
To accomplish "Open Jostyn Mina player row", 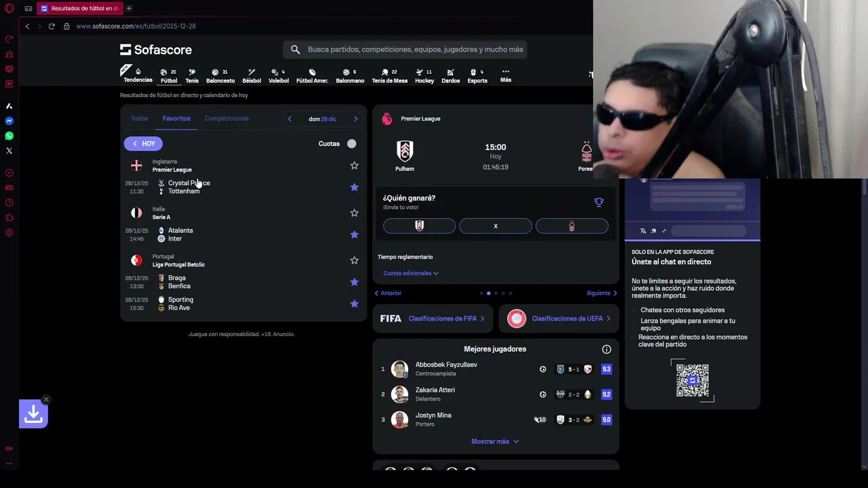I will [x=496, y=420].
